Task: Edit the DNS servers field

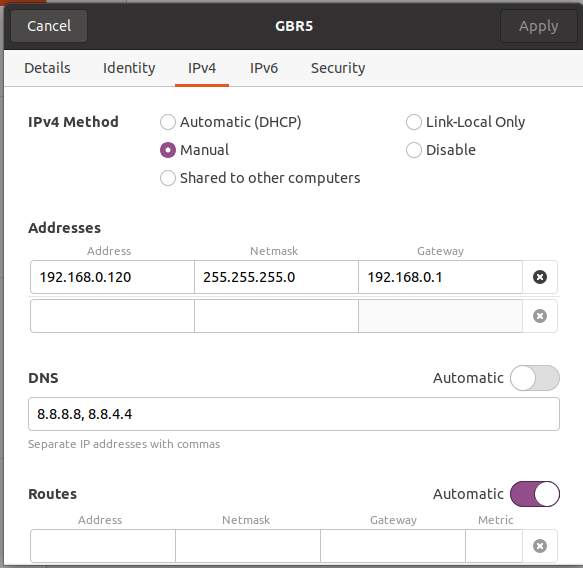Action: (294, 414)
